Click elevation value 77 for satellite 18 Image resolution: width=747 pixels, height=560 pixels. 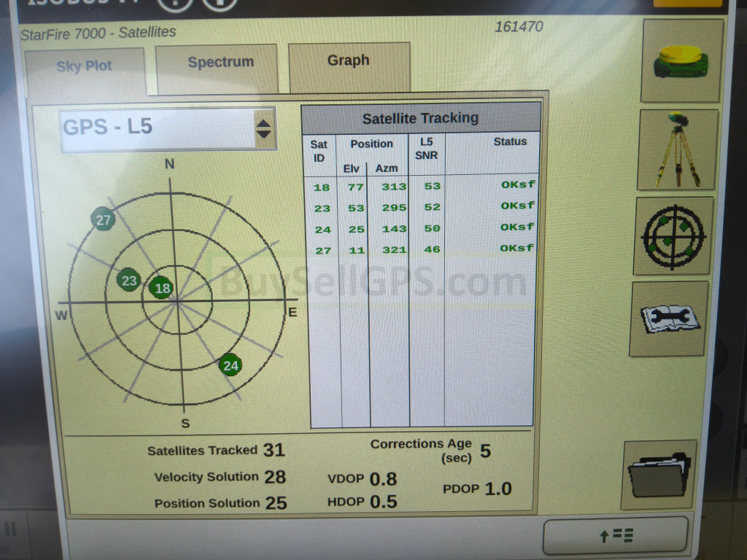click(355, 187)
